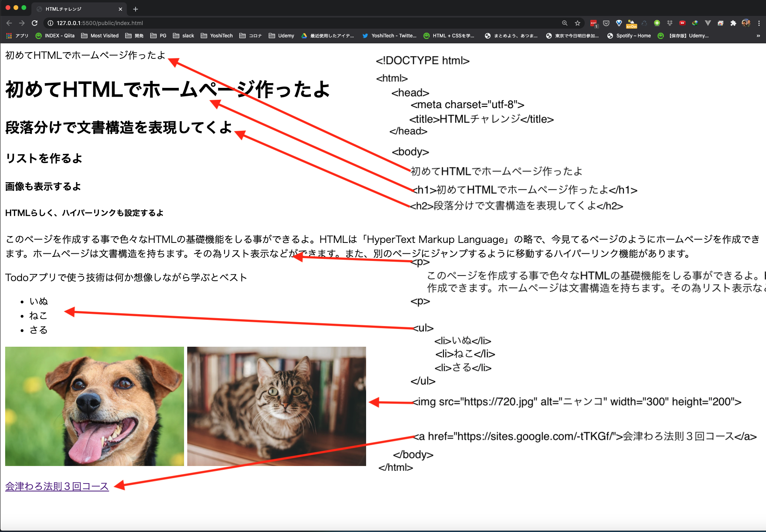Image resolution: width=766 pixels, height=532 pixels.
Task: Click the Dropbox extension icon
Action: point(669,23)
